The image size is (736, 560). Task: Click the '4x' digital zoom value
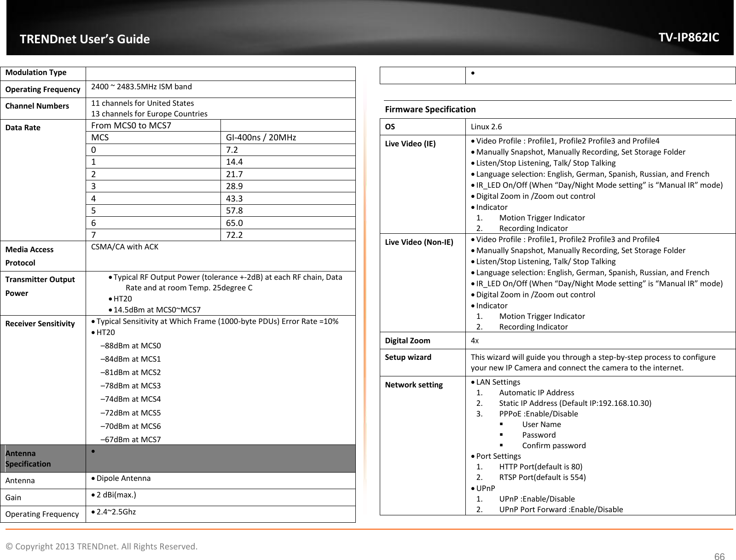tap(475, 341)
